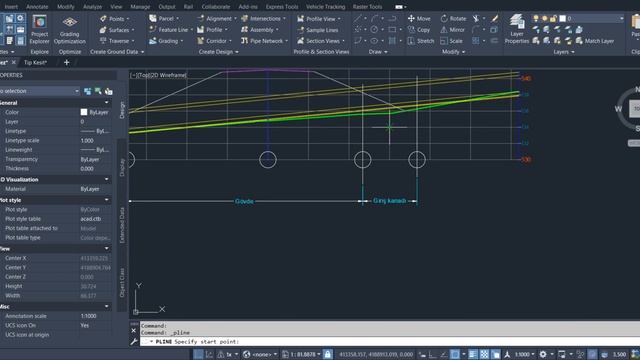Click the Section Views button

(x=321, y=41)
